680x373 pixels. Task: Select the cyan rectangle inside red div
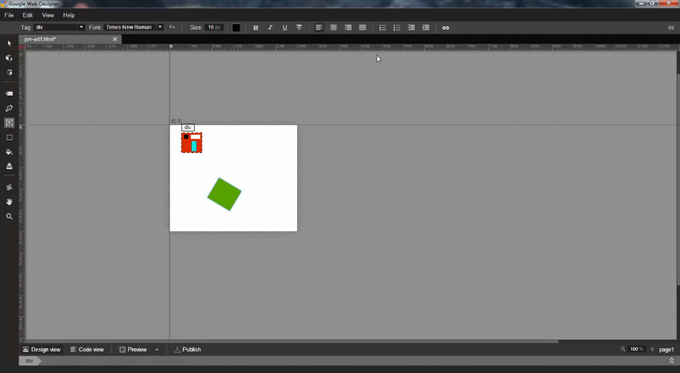[x=194, y=146]
